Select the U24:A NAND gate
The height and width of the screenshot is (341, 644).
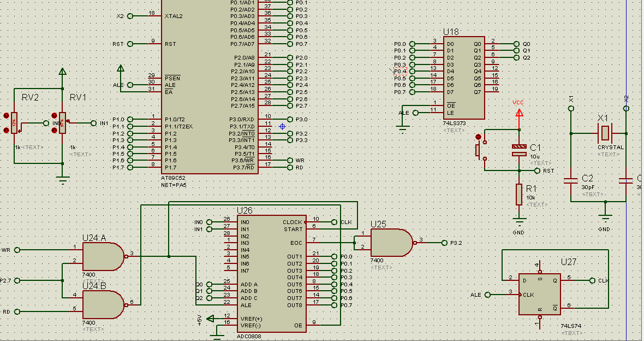pyautogui.click(x=102, y=256)
